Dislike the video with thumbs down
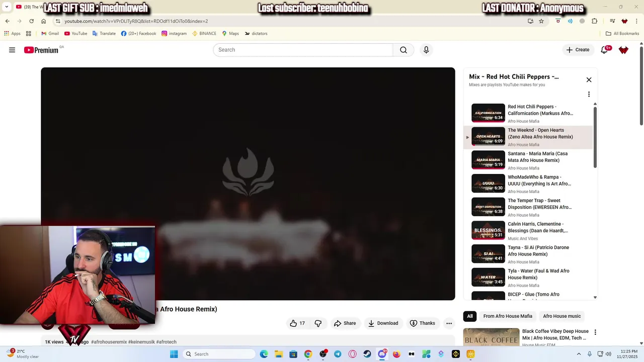Image resolution: width=644 pixels, height=362 pixels. pos(318,323)
